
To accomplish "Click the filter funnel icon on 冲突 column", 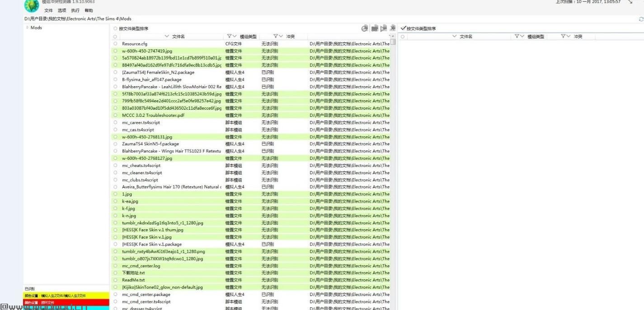I will [276, 36].
